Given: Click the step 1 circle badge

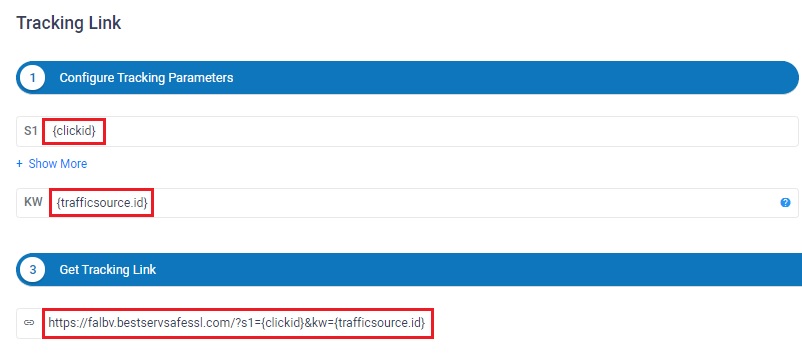Looking at the screenshot, I should [33, 78].
